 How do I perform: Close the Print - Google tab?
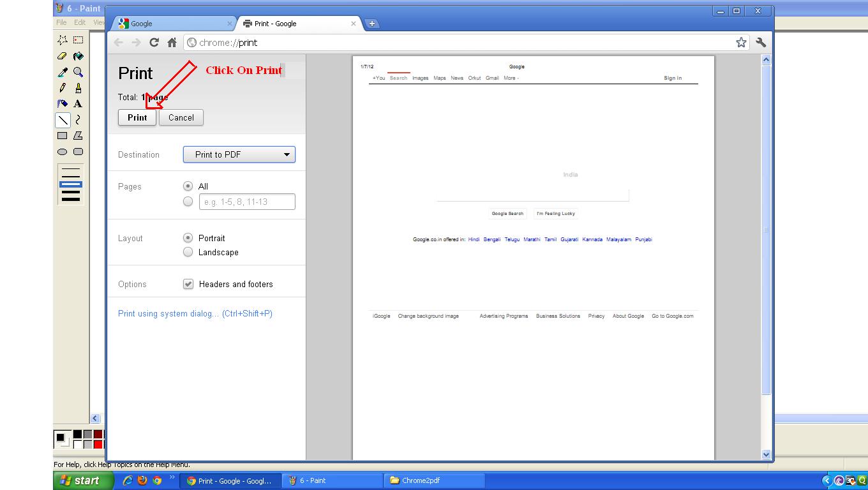354,24
